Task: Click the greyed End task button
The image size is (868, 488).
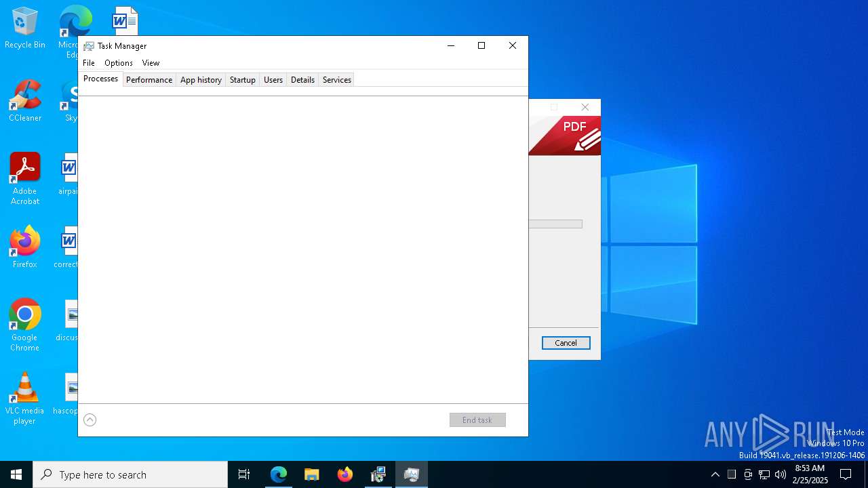Action: pyautogui.click(x=477, y=420)
